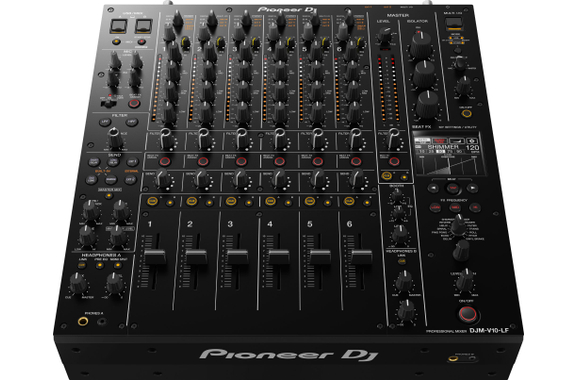Click USB port B
576x380 pixels.
143,26
